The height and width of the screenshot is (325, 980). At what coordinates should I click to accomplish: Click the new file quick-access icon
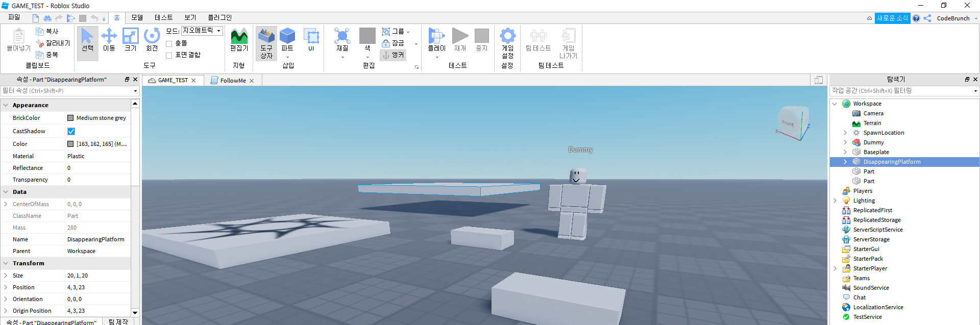tap(36, 18)
